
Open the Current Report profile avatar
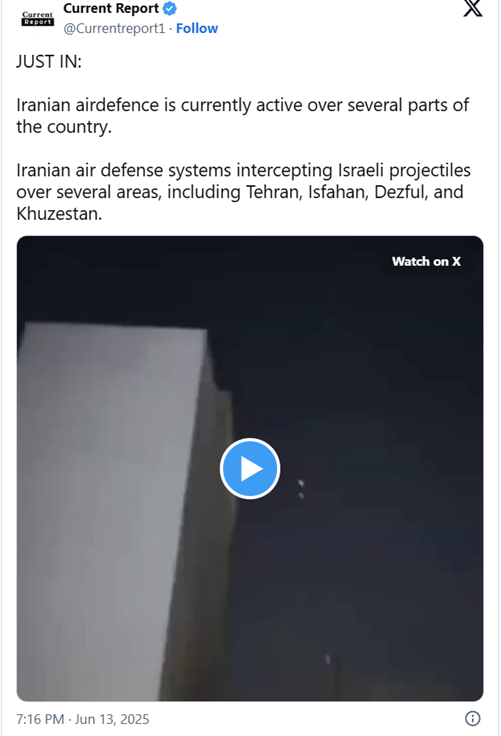coord(38,18)
